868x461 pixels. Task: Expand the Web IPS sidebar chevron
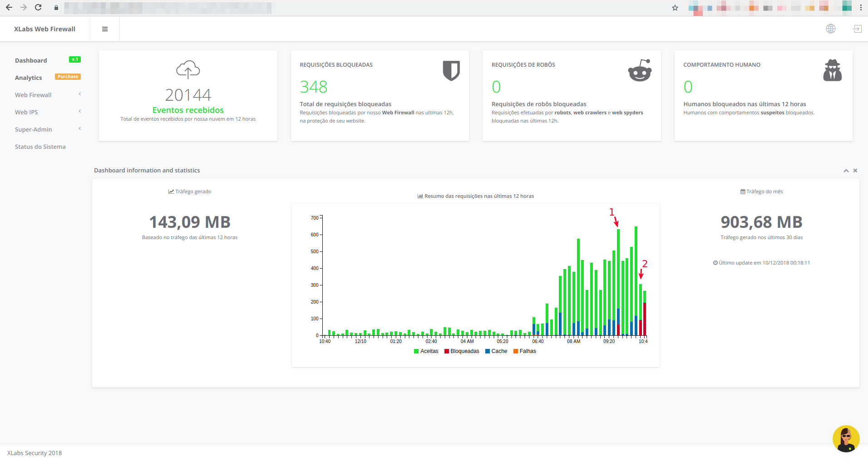tap(80, 111)
